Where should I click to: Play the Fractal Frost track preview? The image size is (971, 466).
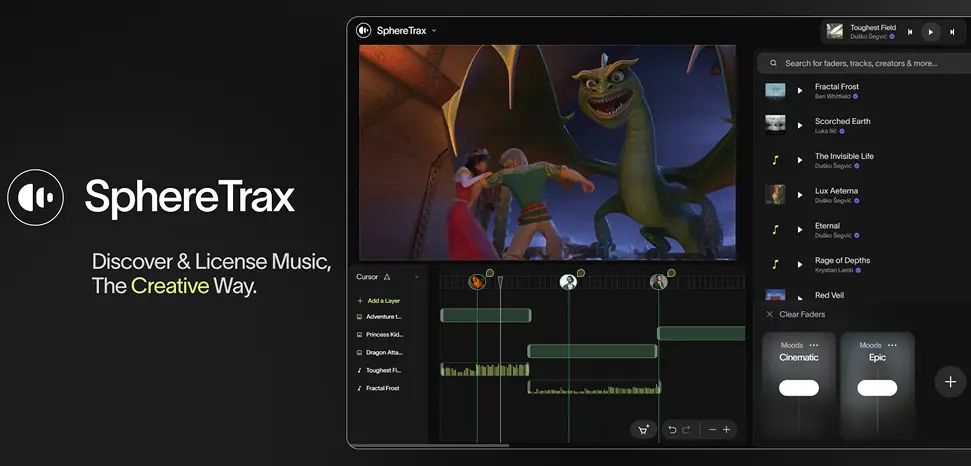[799, 90]
